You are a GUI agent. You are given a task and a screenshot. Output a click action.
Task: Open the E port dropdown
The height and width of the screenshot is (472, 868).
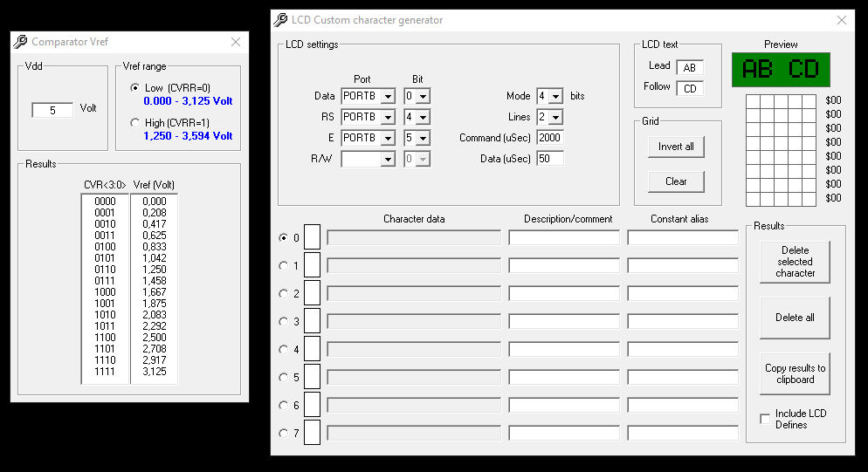(x=388, y=138)
